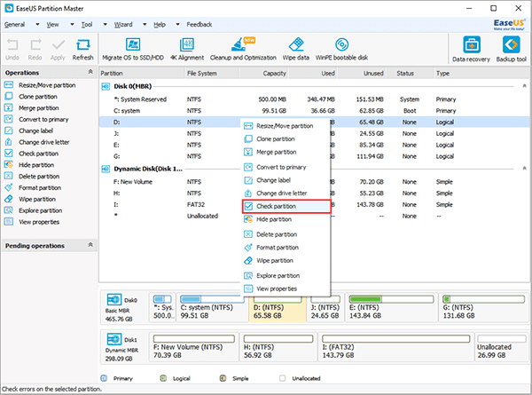The image size is (532, 395).
Task: Select the C: system partition row
Action: pos(314,111)
